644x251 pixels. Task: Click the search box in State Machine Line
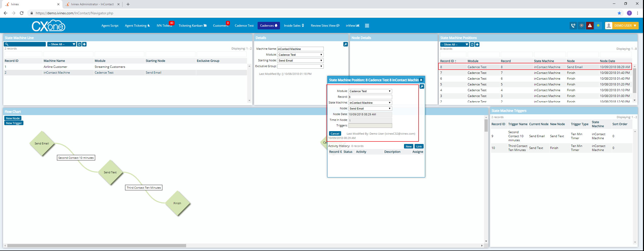click(25, 44)
